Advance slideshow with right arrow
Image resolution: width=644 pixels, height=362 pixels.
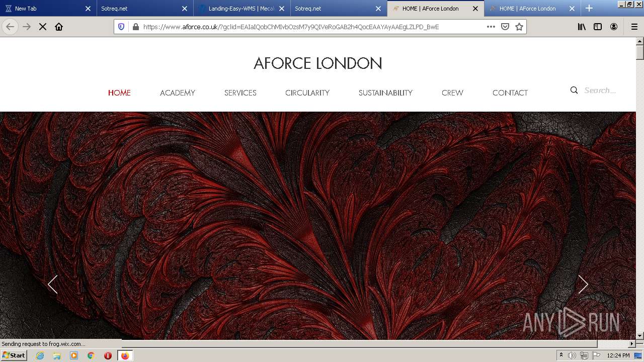pos(583,285)
